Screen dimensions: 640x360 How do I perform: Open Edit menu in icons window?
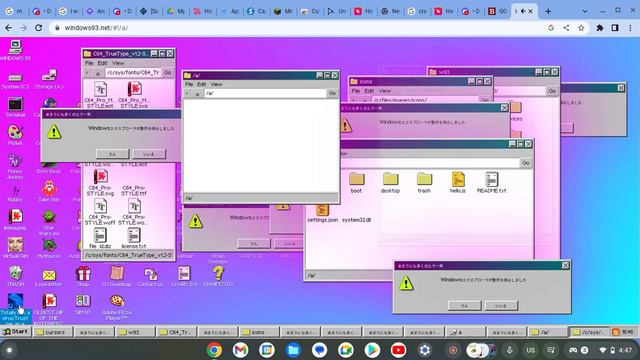click(369, 91)
